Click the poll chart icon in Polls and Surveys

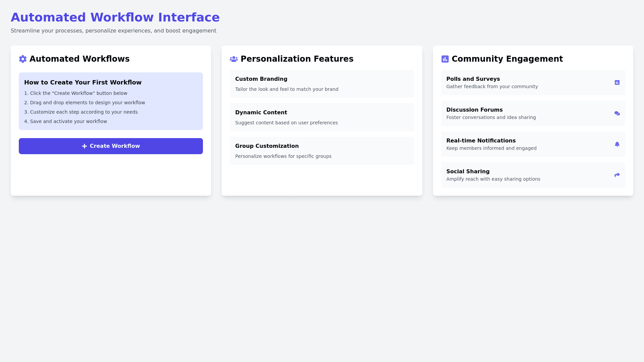(x=617, y=82)
